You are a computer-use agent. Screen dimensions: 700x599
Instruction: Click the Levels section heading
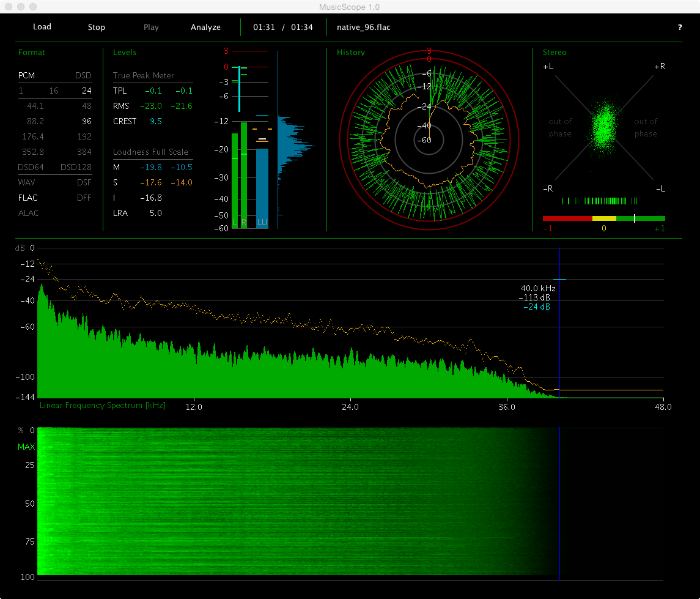point(125,52)
